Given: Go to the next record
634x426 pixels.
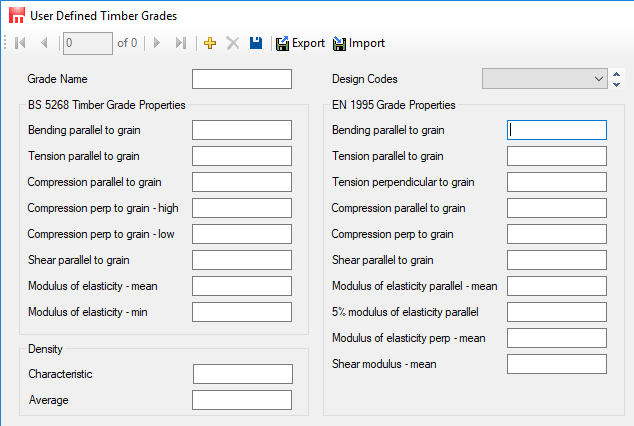Looking at the screenshot, I should pos(157,43).
